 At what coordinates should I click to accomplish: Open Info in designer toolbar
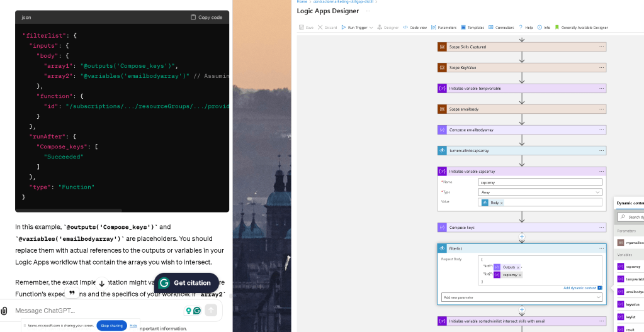[544, 28]
